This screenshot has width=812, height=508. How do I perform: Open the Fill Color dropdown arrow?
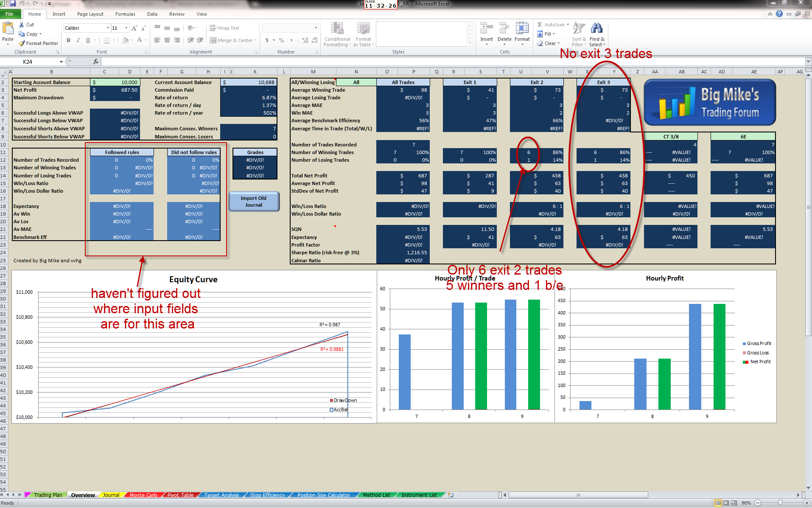[132, 40]
